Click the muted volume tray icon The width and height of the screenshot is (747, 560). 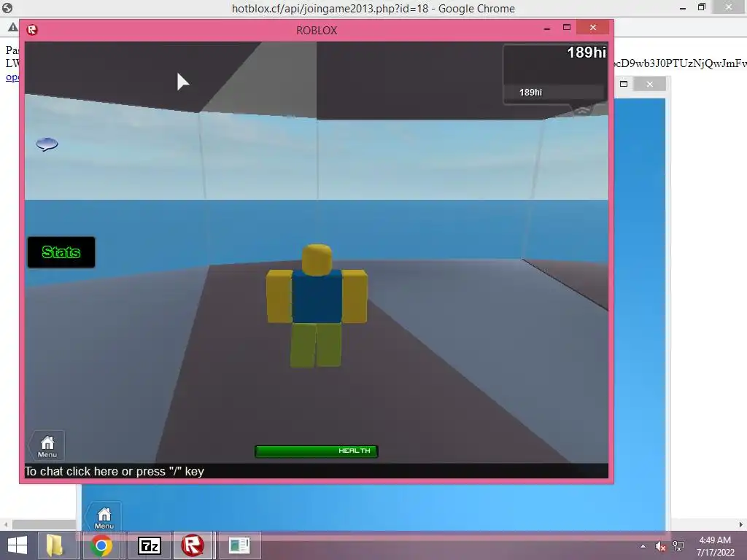pyautogui.click(x=660, y=546)
